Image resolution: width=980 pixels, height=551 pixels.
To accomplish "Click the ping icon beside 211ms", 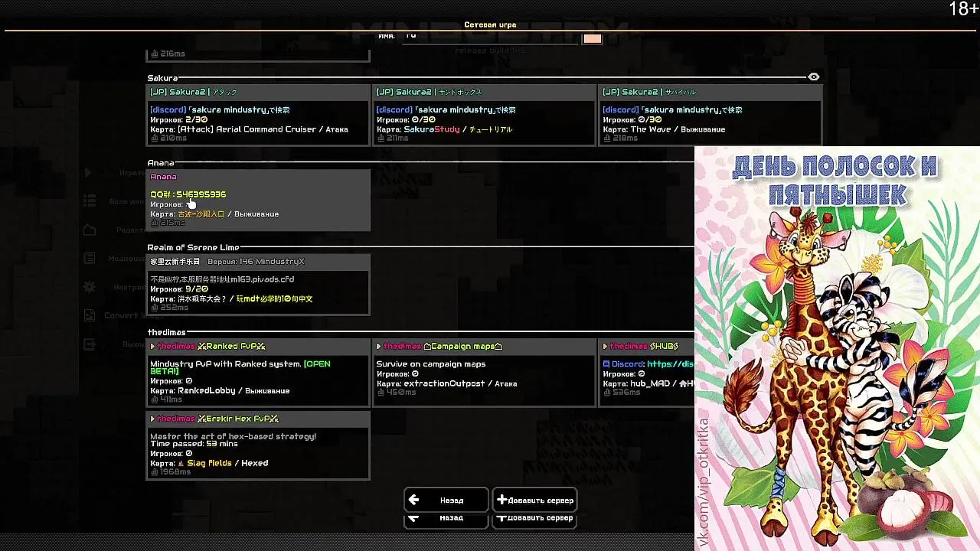I will point(381,139).
